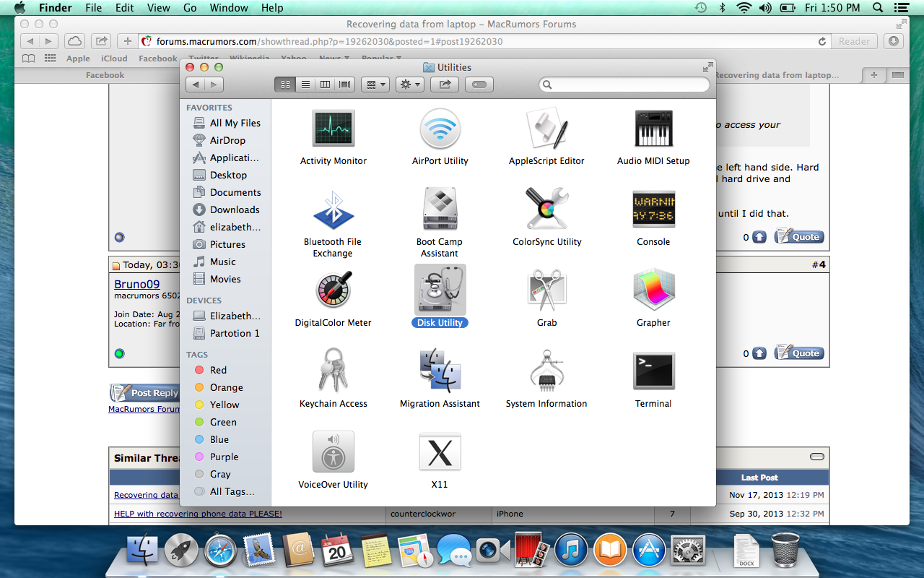Go forward in Finder window

click(x=214, y=85)
